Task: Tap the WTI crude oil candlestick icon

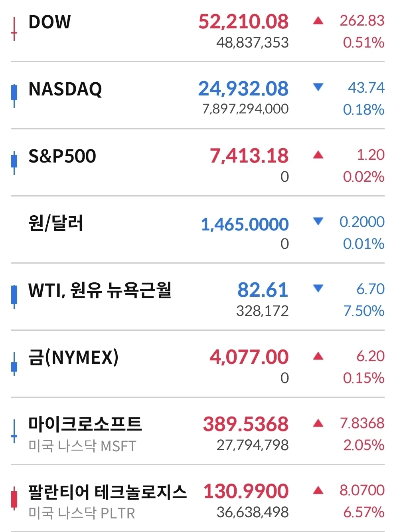Action: click(14, 296)
